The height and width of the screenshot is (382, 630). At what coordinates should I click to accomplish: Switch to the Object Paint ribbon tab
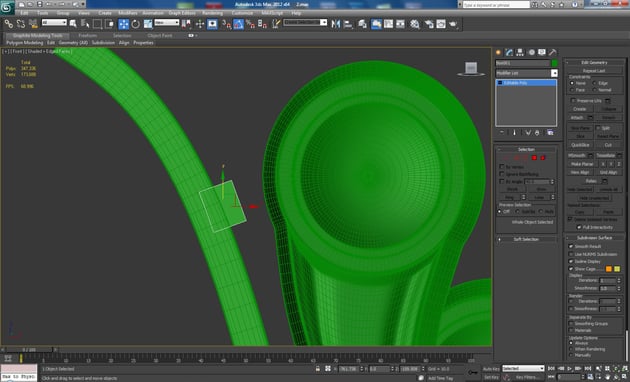pyautogui.click(x=160, y=36)
